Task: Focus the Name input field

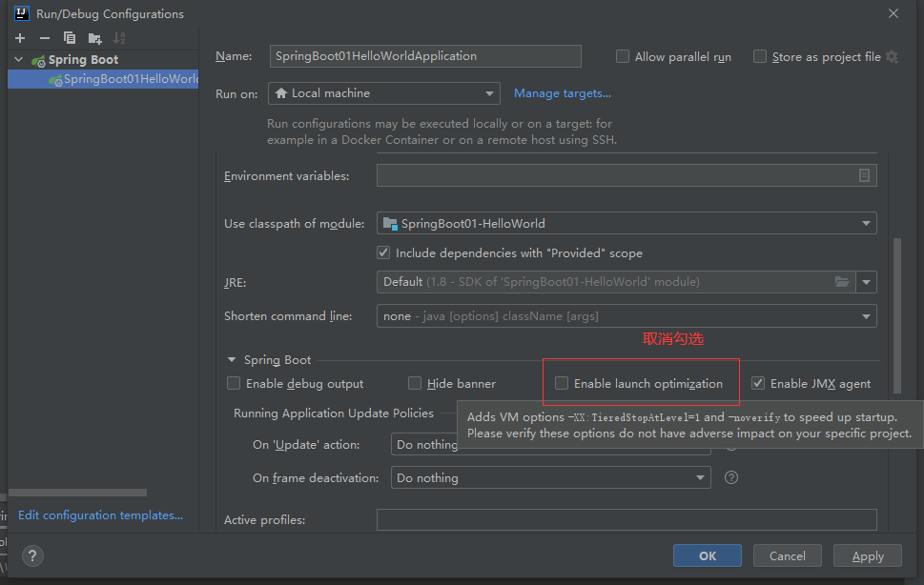Action: (x=425, y=56)
